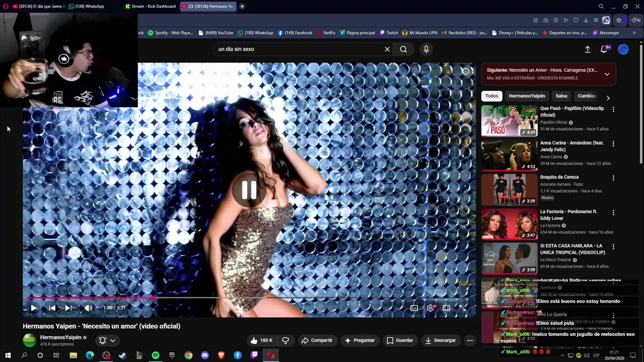Image resolution: width=644 pixels, height=362 pixels.
Task: Open options for Boquita de Cereza
Action: coord(613,178)
